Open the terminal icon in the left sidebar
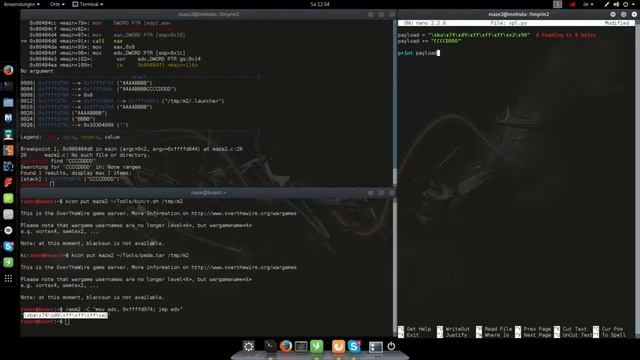Image resolution: width=640 pixels, height=360 pixels. [x=8, y=86]
